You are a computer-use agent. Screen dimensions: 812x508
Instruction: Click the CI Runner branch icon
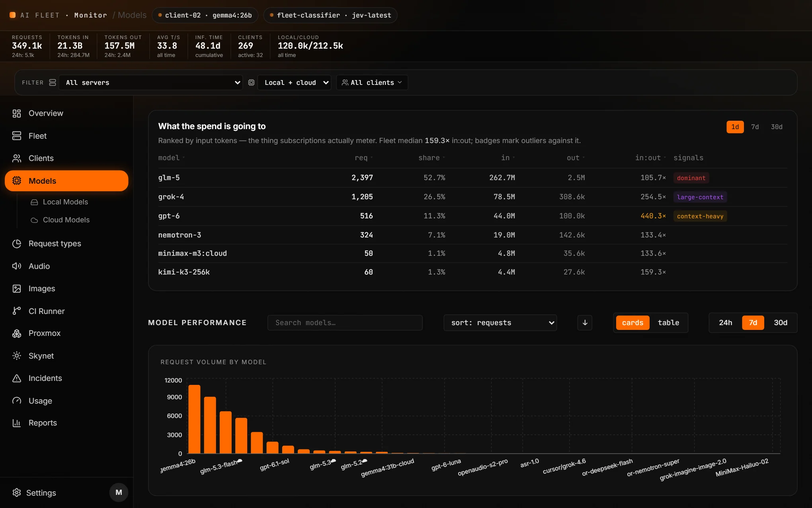pos(16,311)
